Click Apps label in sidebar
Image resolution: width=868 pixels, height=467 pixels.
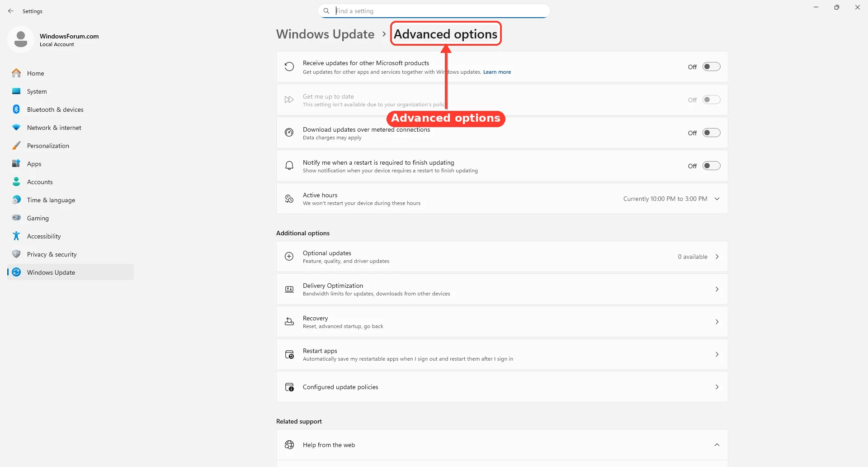34,164
